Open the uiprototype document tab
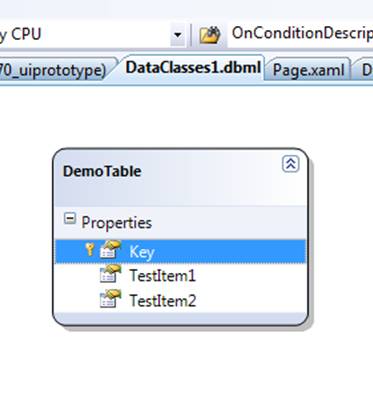The image size is (373, 419). click(53, 70)
